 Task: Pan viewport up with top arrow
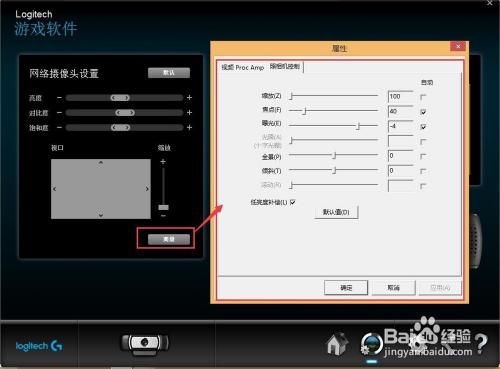click(101, 163)
